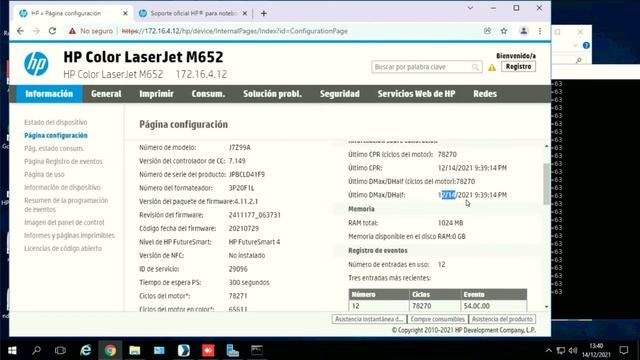Screen dimensions: 640x360
Task: Open Task View on the taskbar
Action: 60,350
